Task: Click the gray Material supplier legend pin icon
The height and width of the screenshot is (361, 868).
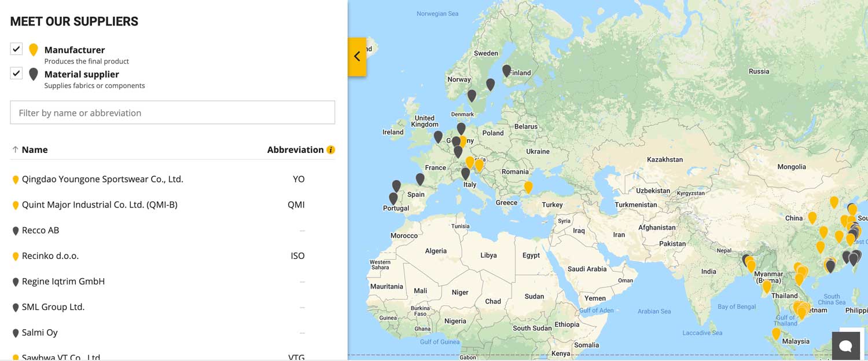Action: tap(34, 74)
